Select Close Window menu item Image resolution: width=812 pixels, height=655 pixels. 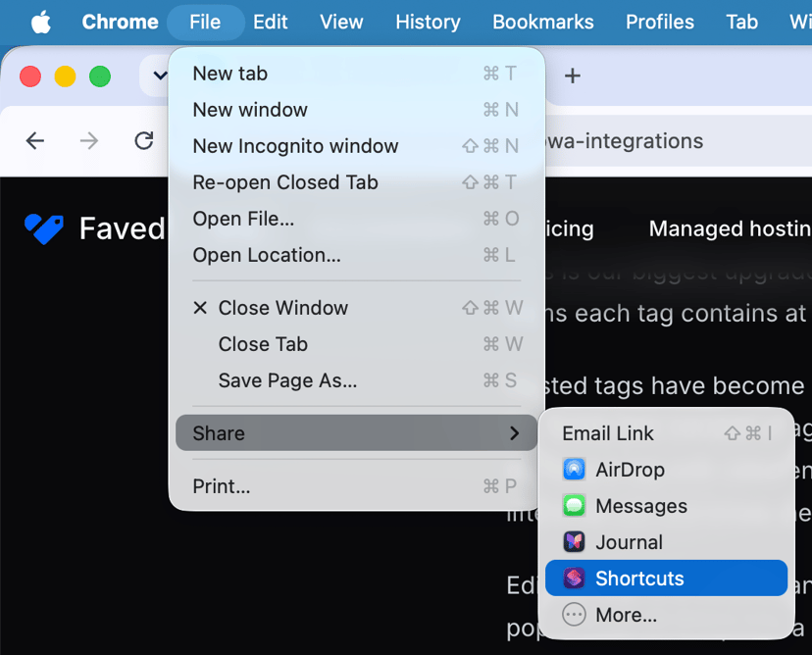[x=356, y=308]
